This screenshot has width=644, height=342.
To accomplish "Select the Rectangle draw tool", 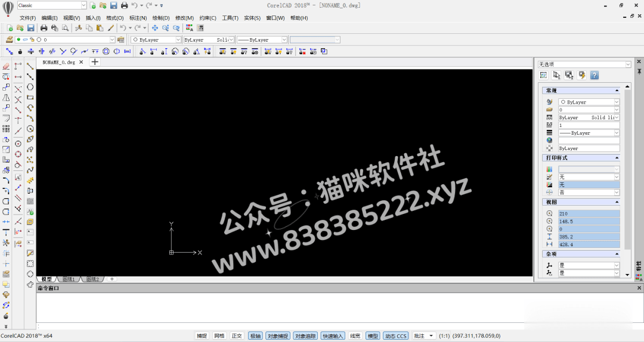I will tap(30, 97).
